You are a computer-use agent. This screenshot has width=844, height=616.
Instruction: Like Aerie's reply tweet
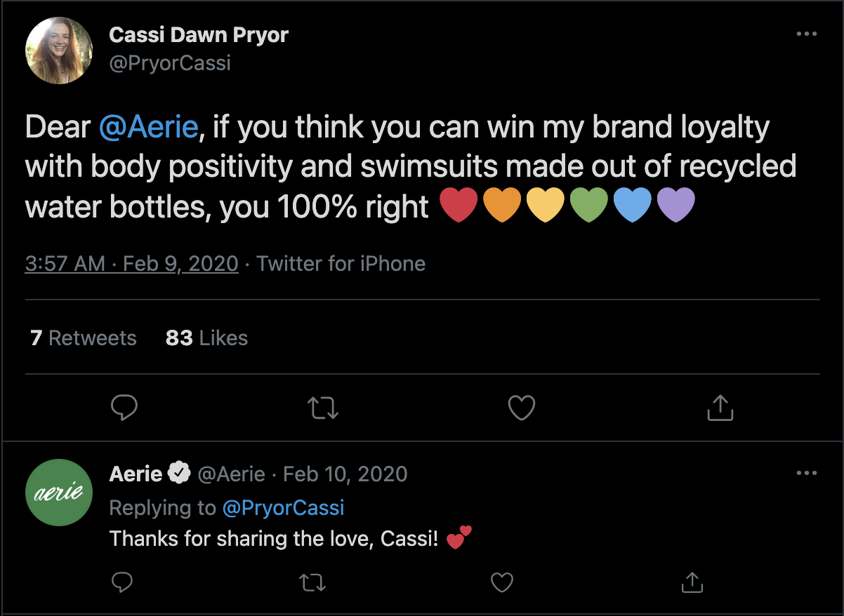tap(501, 582)
